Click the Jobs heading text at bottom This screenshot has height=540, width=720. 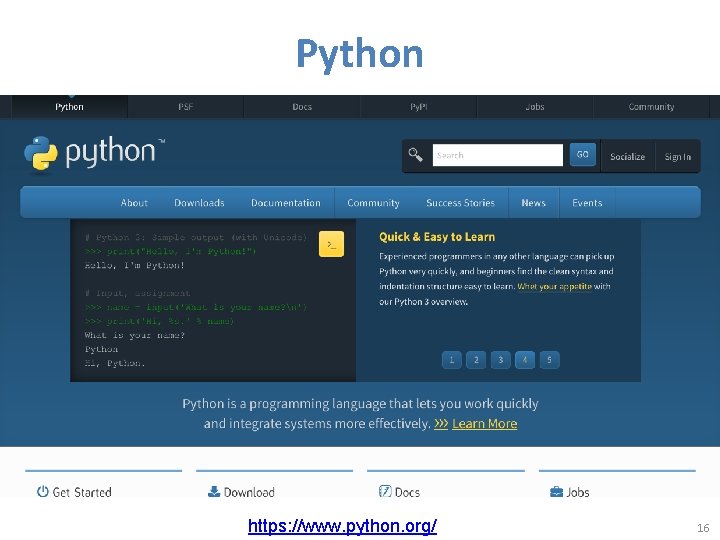click(578, 492)
